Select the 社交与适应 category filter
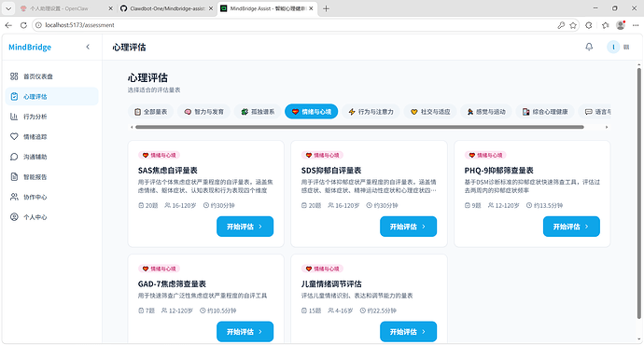 [430, 112]
